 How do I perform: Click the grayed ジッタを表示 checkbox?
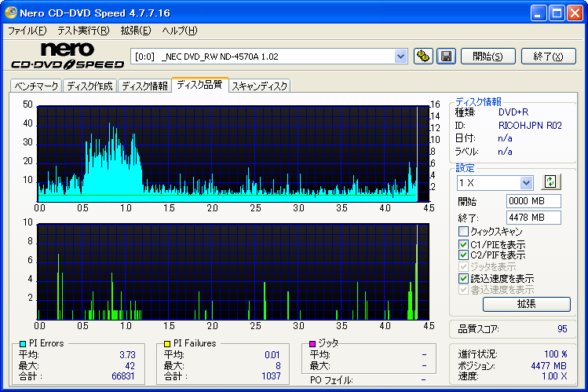click(x=463, y=267)
